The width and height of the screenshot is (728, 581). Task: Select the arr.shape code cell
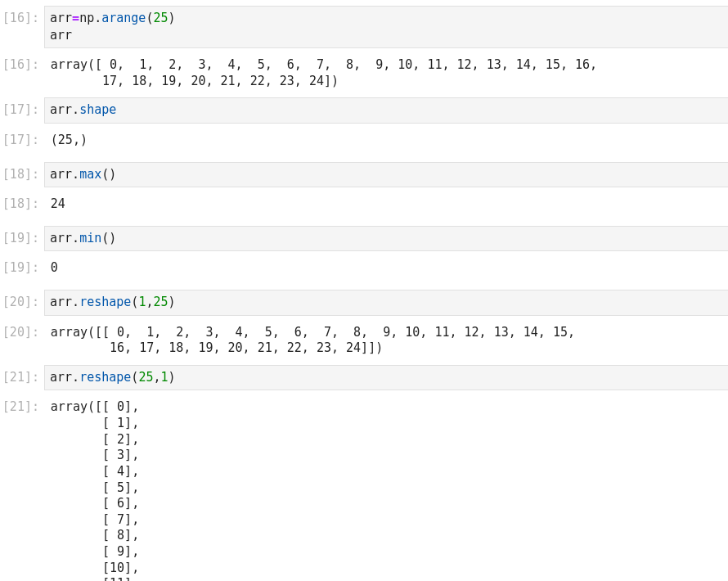(x=384, y=110)
